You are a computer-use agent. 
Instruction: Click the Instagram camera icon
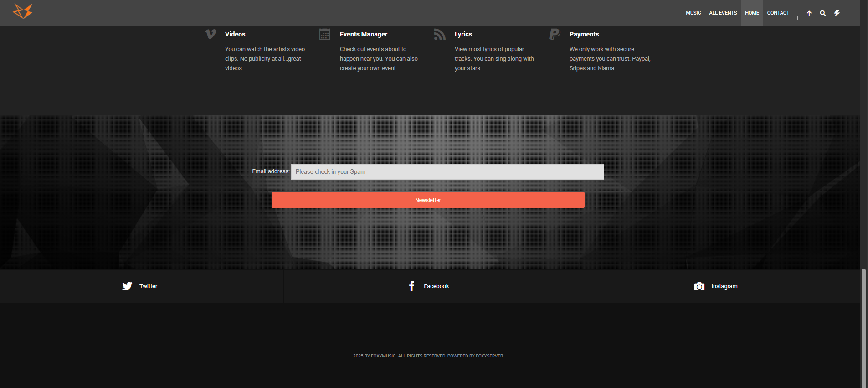coord(699,286)
